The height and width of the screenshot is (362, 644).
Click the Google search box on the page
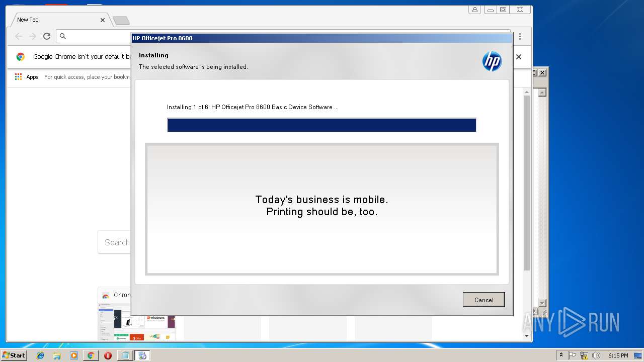point(115,242)
